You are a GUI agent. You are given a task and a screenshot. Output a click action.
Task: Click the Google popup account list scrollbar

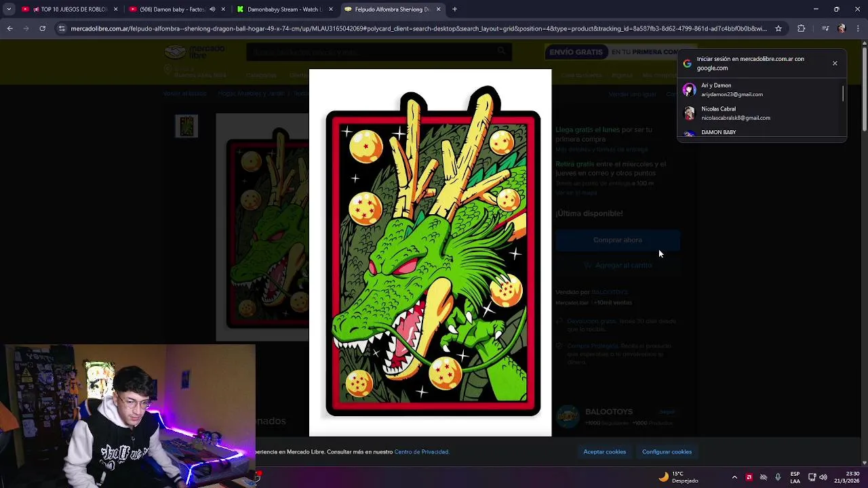tap(843, 94)
